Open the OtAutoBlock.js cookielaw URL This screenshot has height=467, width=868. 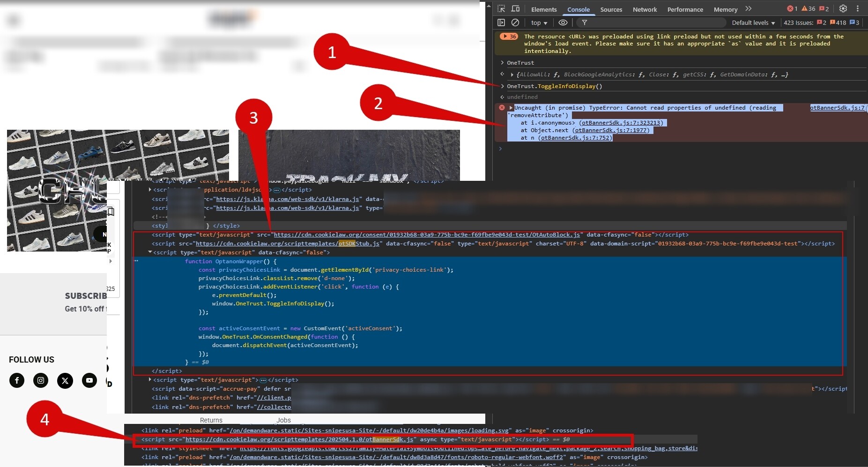427,235
